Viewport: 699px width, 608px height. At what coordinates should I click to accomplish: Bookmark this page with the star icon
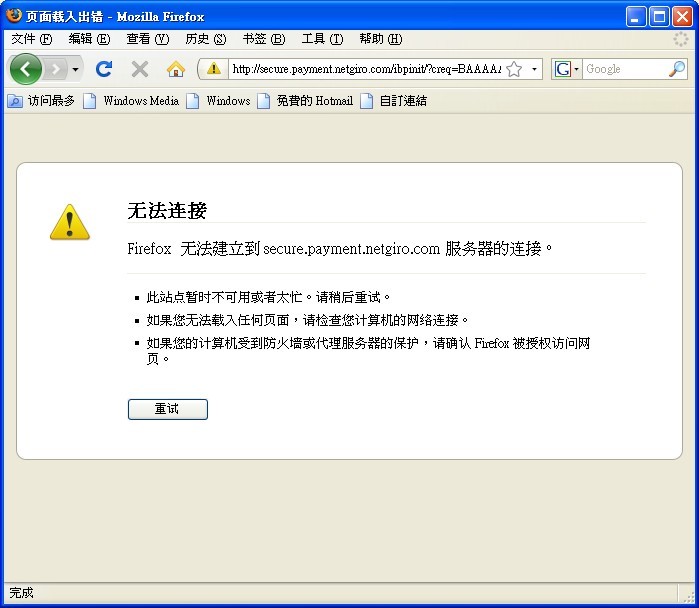pos(514,69)
